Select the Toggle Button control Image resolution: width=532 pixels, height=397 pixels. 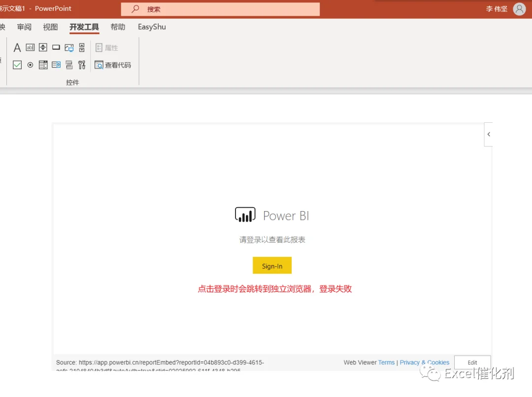[x=69, y=65]
